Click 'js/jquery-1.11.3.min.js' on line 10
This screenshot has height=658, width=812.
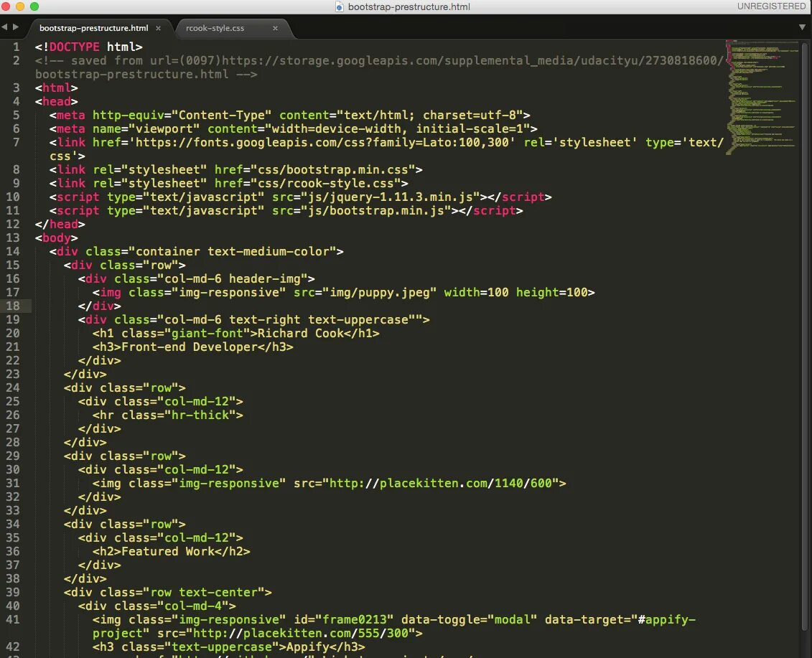click(391, 197)
